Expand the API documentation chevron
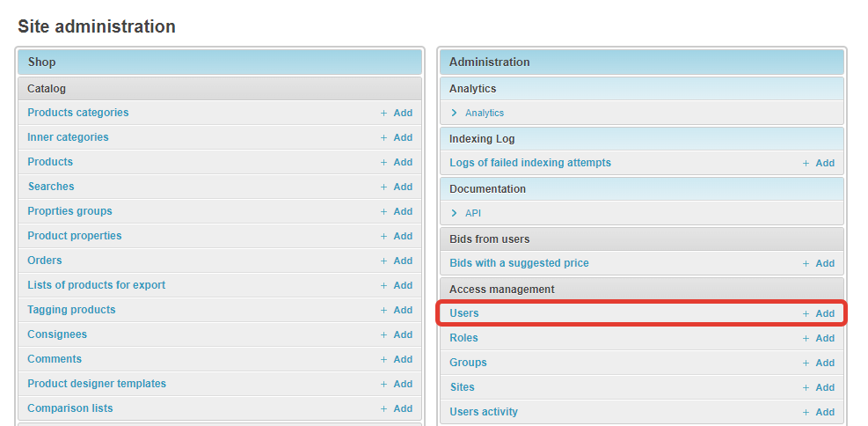Screen dimensions: 868x426 tap(455, 213)
